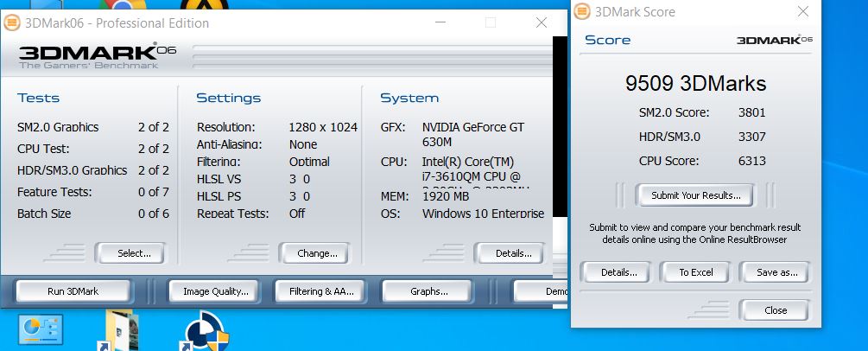Click the Anti-Aliasing None value
The image size is (868, 351).
coord(303,144)
